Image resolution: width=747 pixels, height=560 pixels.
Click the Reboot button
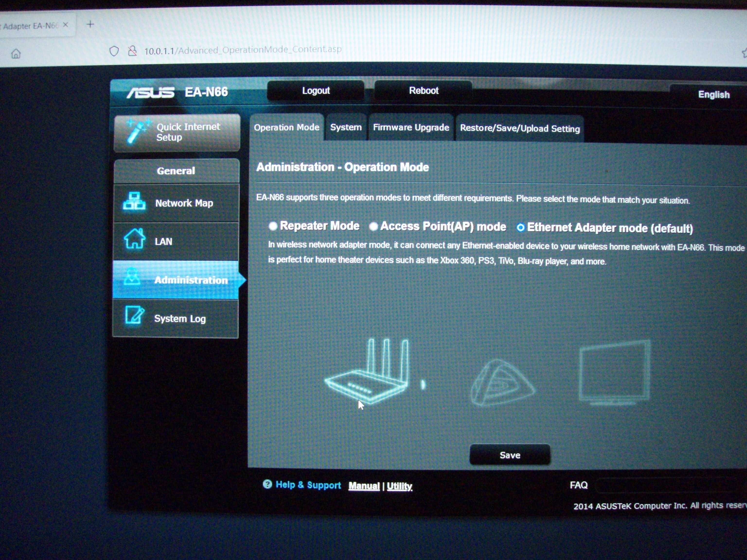click(x=424, y=90)
